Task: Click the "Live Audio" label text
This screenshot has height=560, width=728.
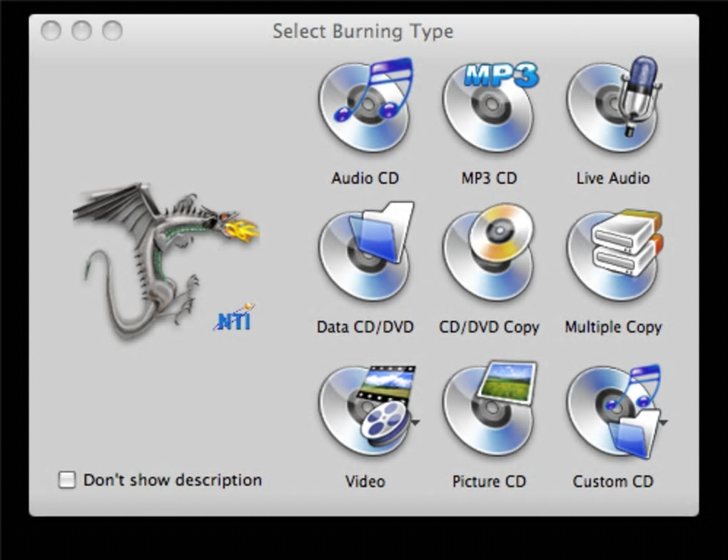Action: (x=613, y=178)
